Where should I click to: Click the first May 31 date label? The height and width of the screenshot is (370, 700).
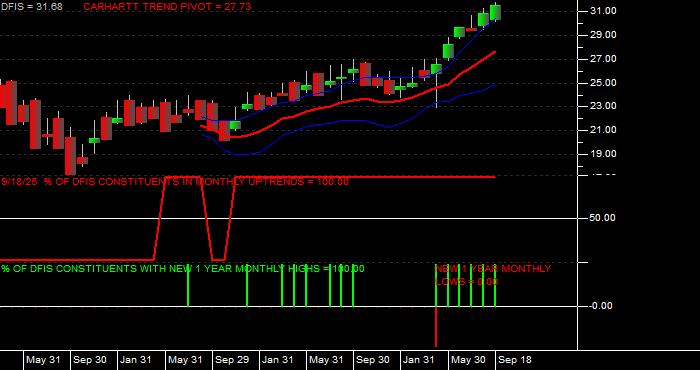[43, 360]
